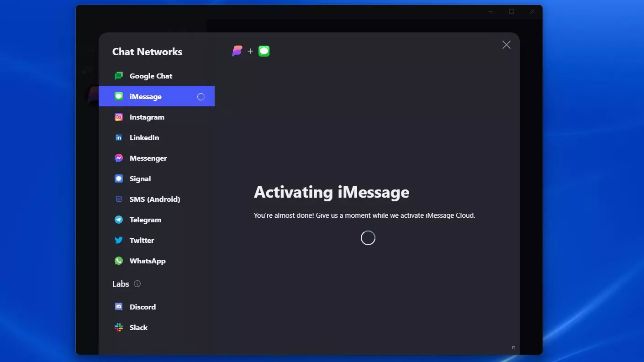
Task: Click the "Activating iMessage" heading
Action: point(332,192)
